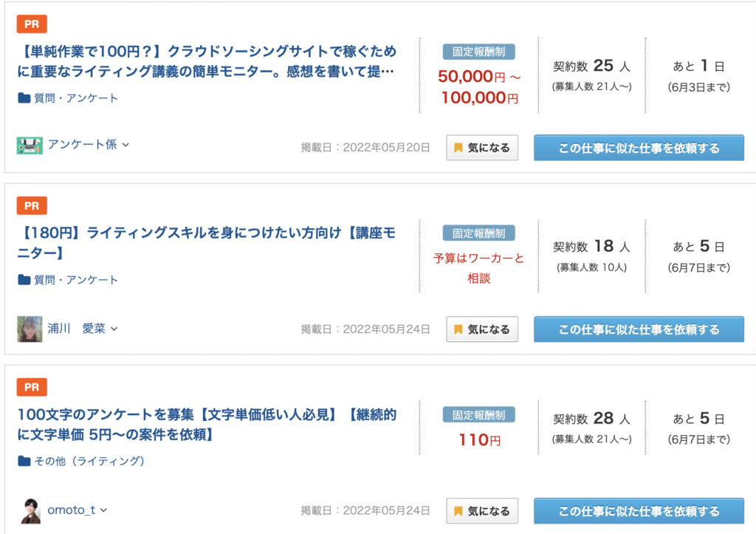Viewport: 756px width, 534px height.
Task: Open the 【180円】ライティングスキル job title
Action: coord(207,243)
